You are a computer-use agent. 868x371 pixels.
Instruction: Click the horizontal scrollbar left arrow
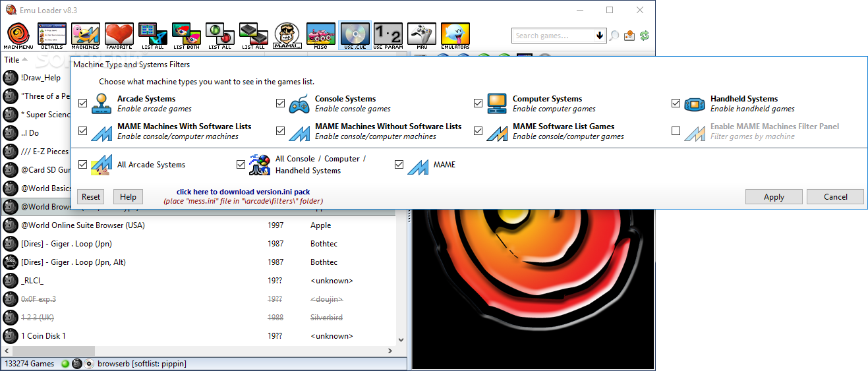[x=7, y=350]
